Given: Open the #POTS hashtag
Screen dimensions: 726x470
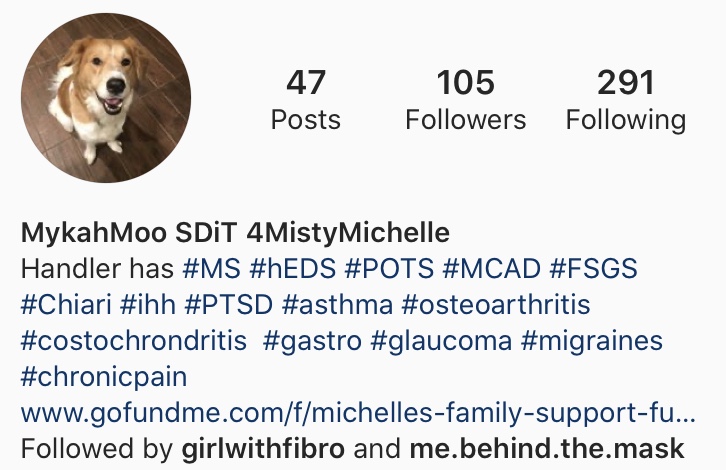Looking at the screenshot, I should click(x=389, y=269).
